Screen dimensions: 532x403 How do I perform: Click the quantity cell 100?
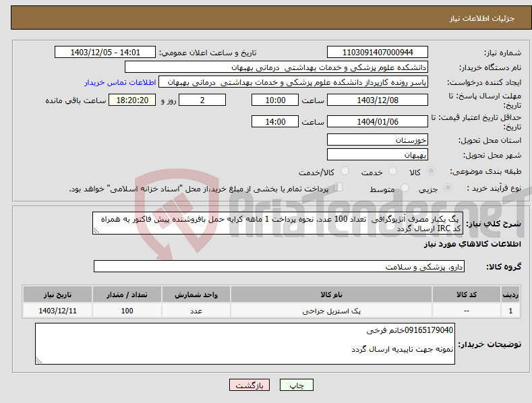click(127, 311)
